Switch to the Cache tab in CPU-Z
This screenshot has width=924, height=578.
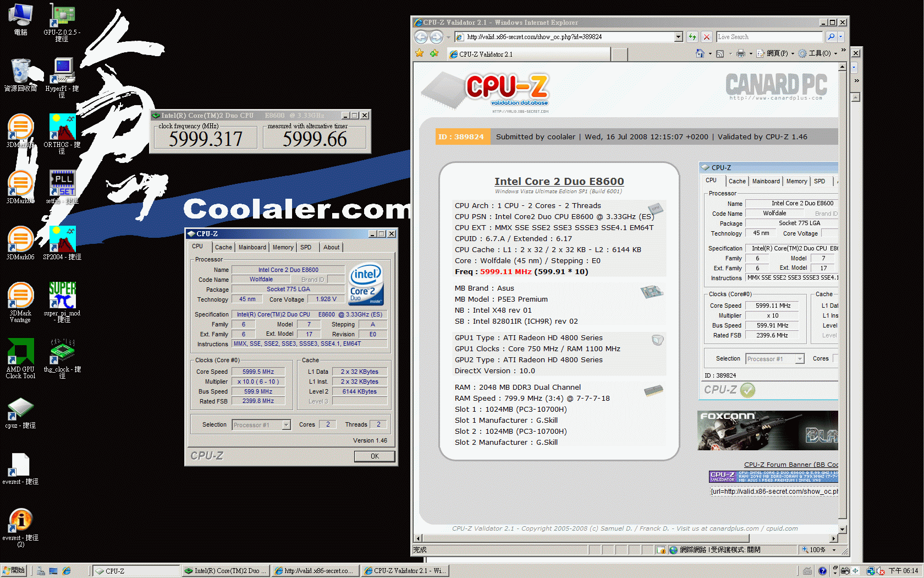(223, 247)
